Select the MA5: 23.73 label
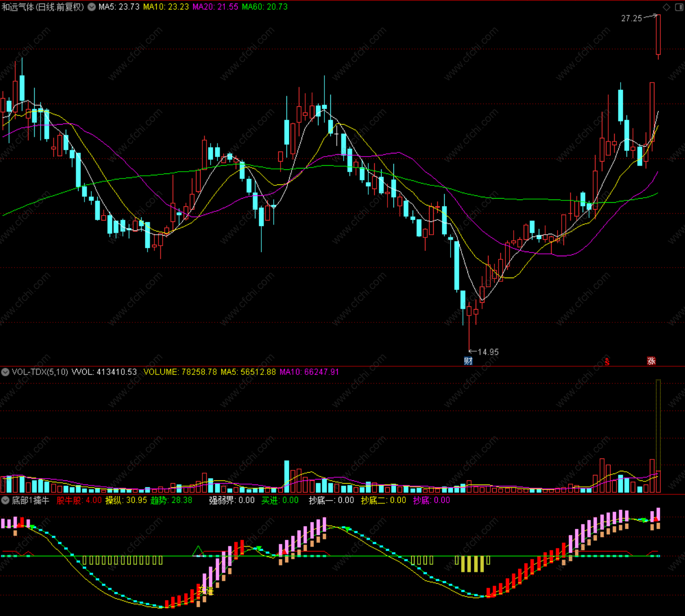 tap(119, 7)
